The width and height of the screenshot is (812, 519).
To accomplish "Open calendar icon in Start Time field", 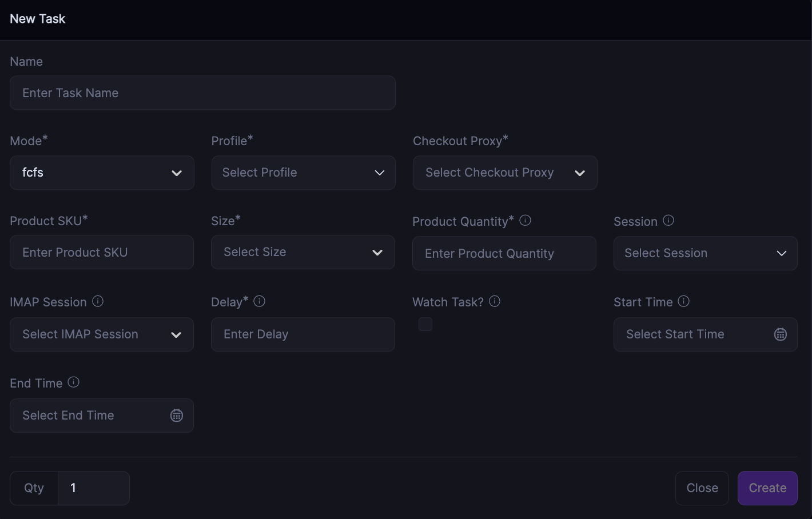I will 780,334.
